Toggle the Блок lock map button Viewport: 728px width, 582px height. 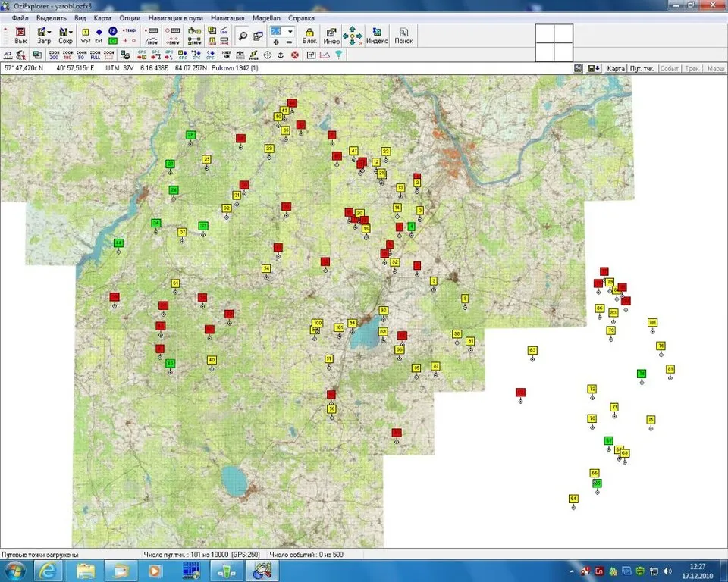(309, 36)
